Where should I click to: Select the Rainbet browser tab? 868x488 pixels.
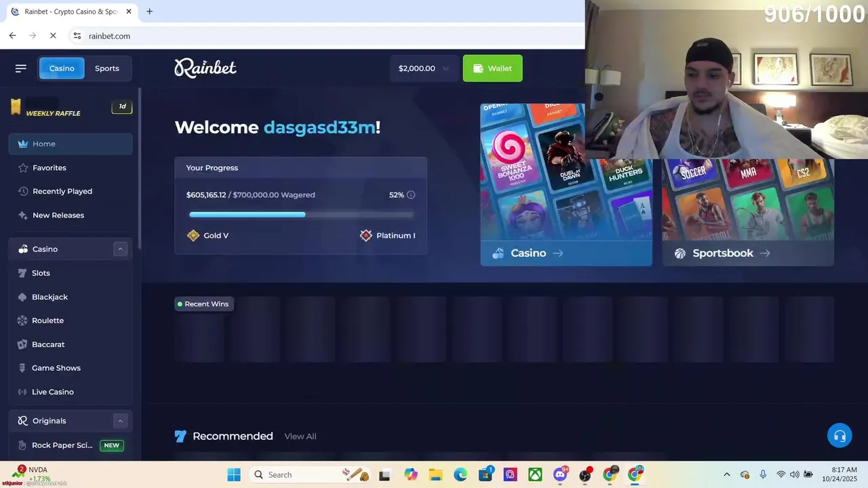coord(69,12)
